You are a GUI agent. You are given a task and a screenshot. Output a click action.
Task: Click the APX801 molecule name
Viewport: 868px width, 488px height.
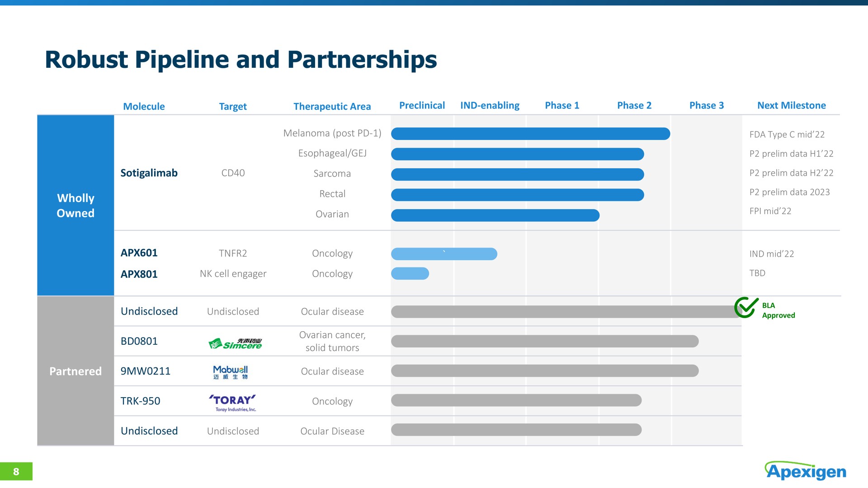click(x=139, y=274)
